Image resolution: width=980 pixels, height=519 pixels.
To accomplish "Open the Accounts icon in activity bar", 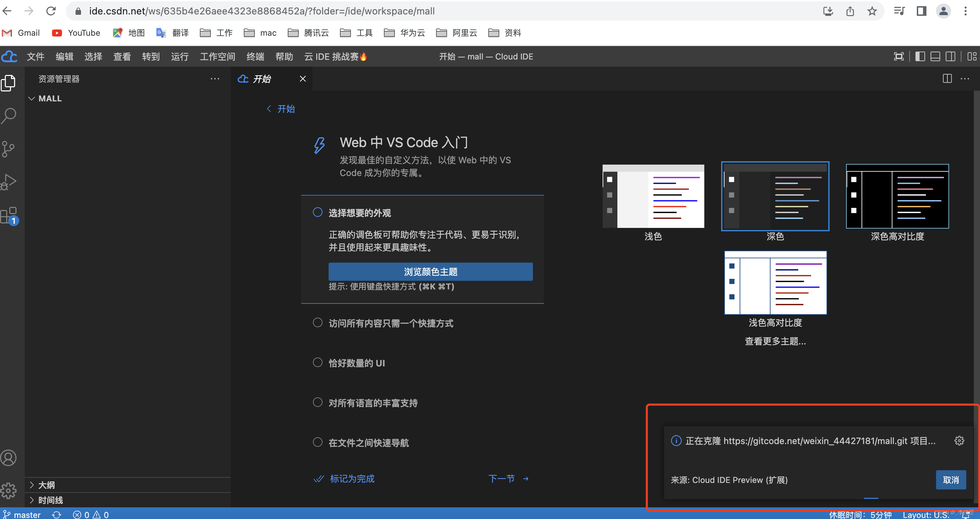I will click(8, 457).
